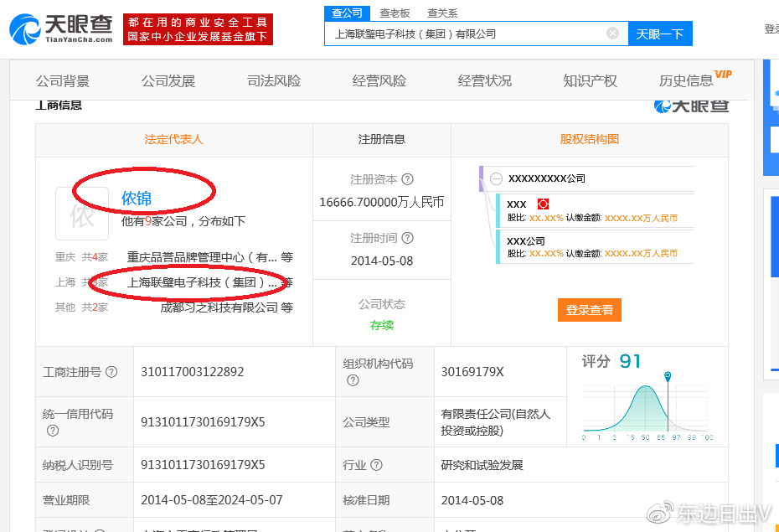
Task: Click the help icon next to 注册资本
Action: click(x=407, y=179)
